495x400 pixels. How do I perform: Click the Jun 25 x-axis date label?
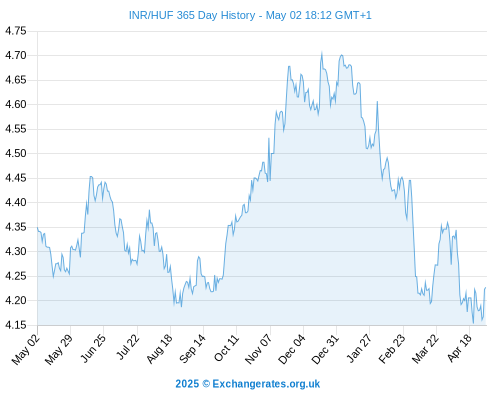click(93, 348)
